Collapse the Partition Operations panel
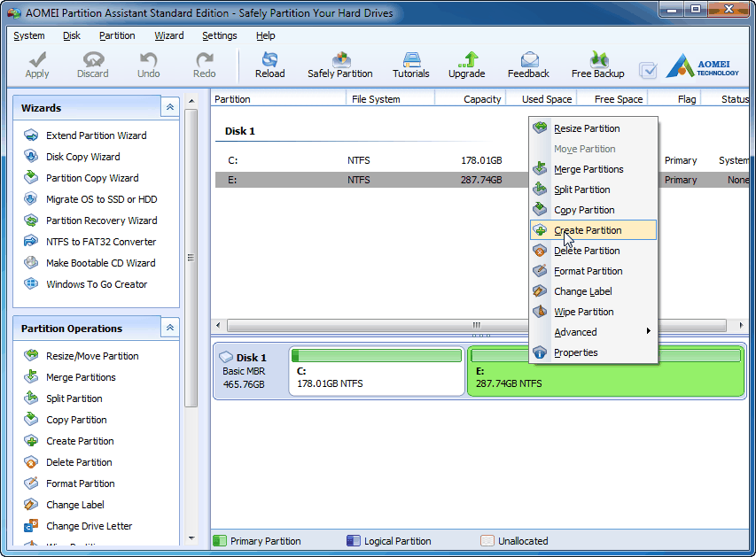Screen dimensions: 756x557 point(170,328)
